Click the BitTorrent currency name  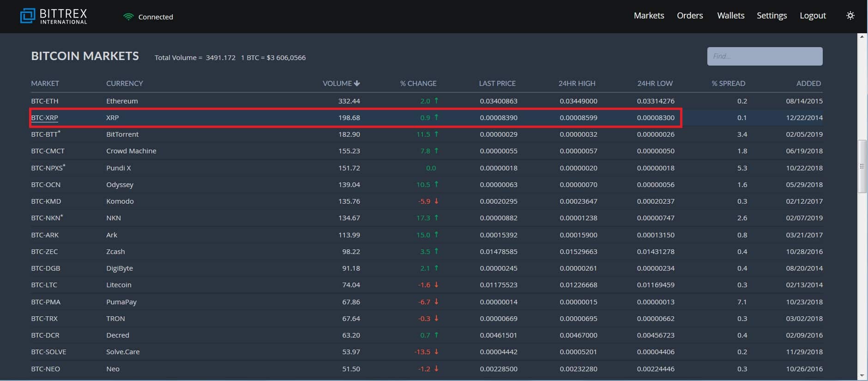[122, 134]
